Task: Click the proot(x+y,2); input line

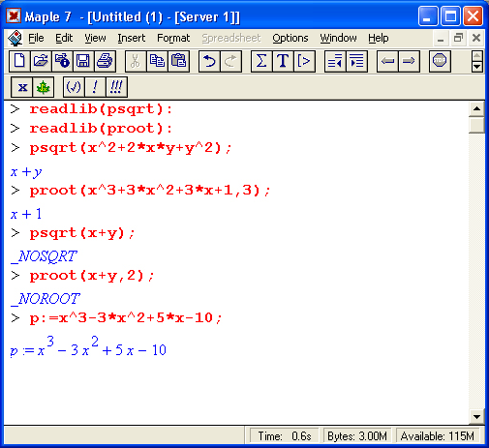Action: pyautogui.click(x=92, y=276)
